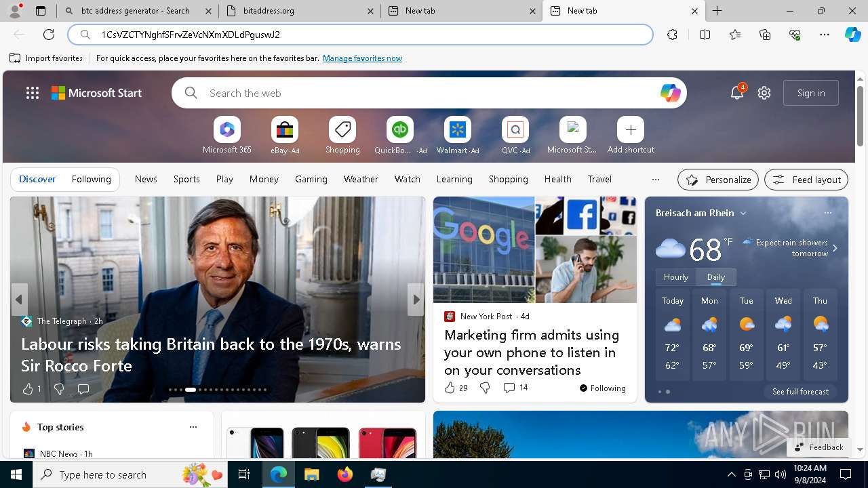Switch weather view to Daily

(716, 277)
